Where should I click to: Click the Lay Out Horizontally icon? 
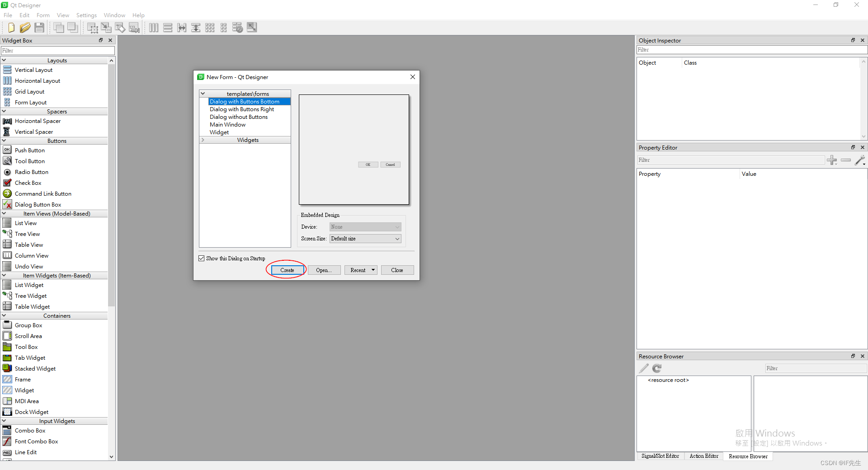click(154, 28)
